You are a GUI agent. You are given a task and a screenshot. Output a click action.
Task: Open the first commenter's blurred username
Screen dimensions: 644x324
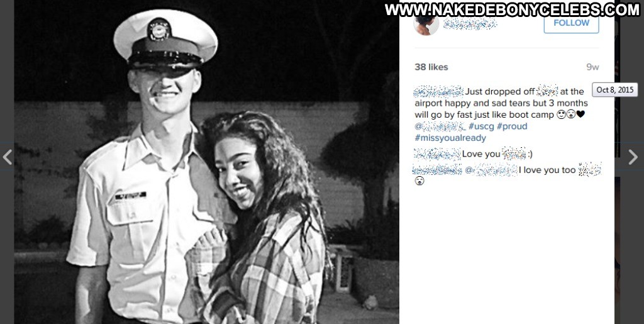click(438, 154)
